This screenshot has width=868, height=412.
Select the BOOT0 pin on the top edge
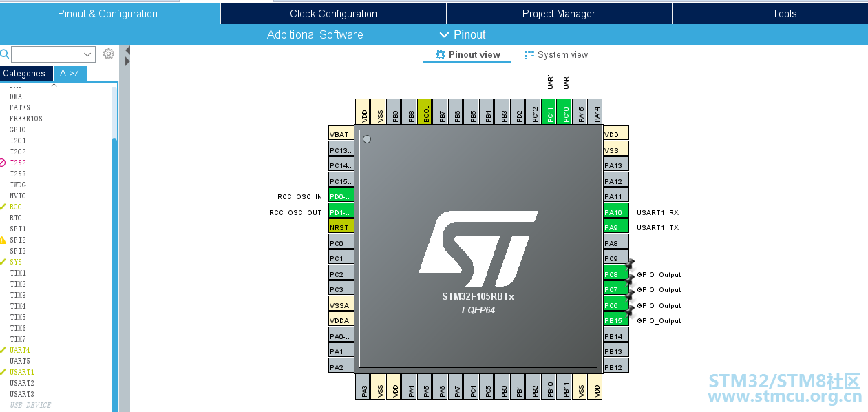(425, 112)
